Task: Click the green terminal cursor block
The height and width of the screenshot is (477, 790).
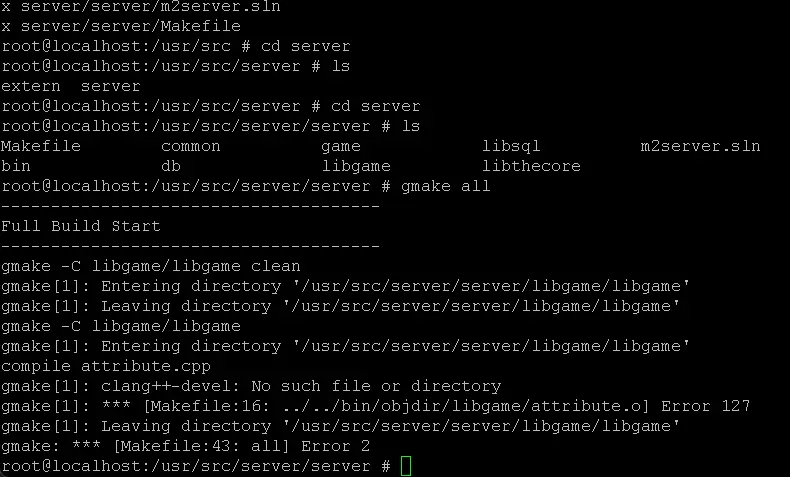Action: (x=406, y=466)
